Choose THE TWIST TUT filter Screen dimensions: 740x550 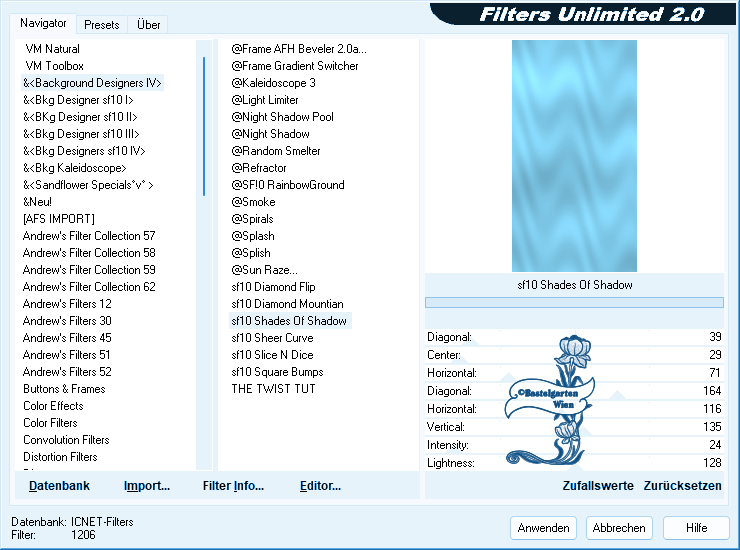click(x=273, y=389)
